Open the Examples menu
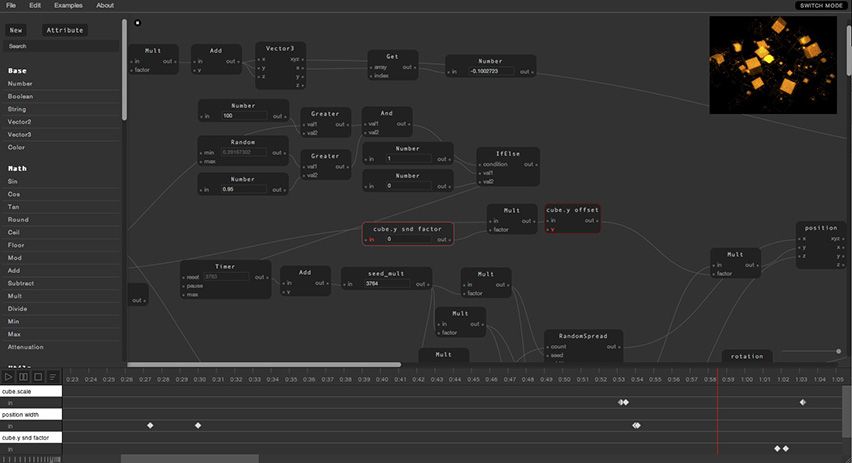The height and width of the screenshot is (463, 852). [68, 5]
